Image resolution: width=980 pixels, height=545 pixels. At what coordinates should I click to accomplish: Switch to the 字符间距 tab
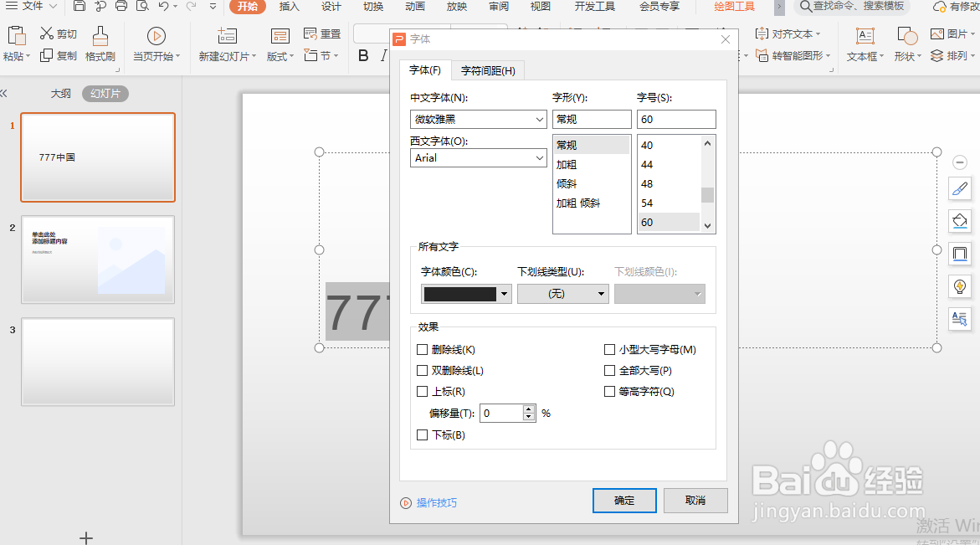click(x=487, y=70)
